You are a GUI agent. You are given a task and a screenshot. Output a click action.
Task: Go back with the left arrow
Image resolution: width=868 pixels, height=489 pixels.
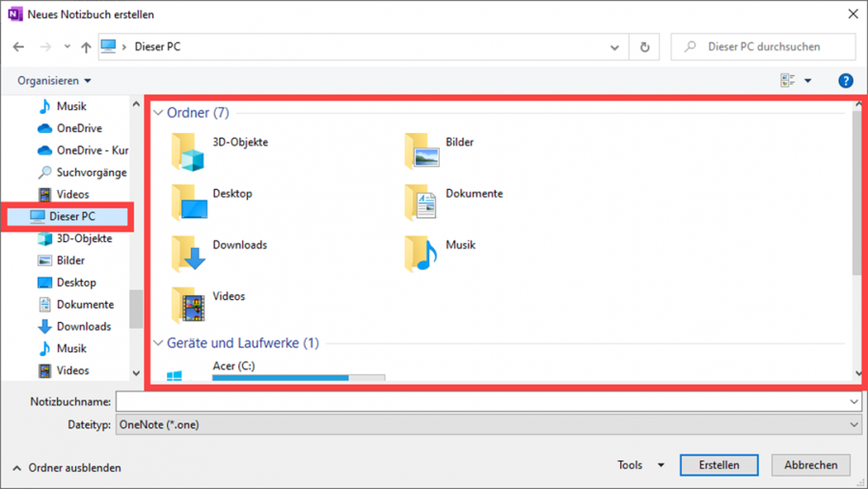click(x=19, y=47)
